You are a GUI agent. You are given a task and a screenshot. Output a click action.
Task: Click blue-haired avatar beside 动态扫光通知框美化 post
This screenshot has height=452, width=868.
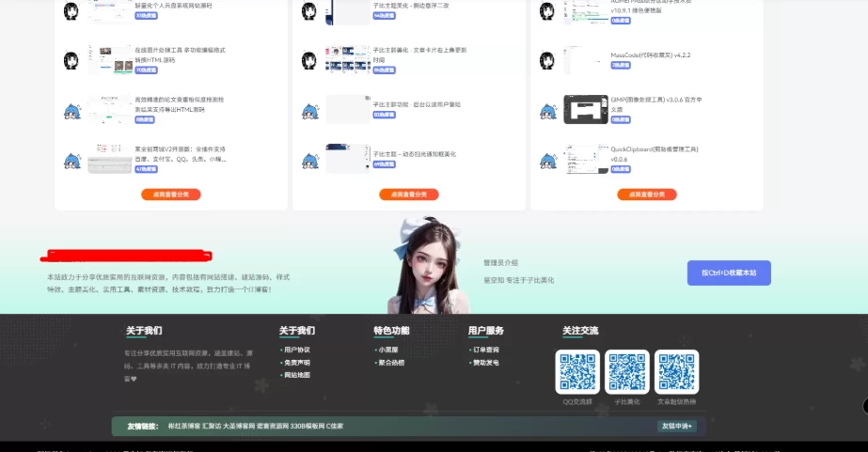tap(310, 161)
